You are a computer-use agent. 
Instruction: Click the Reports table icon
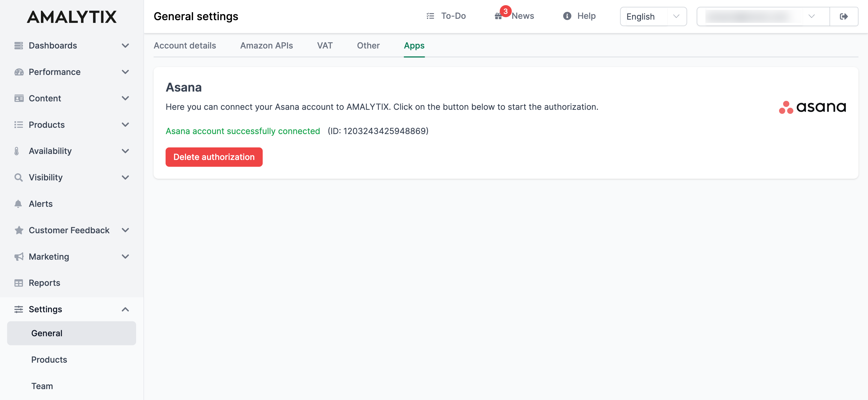19,283
